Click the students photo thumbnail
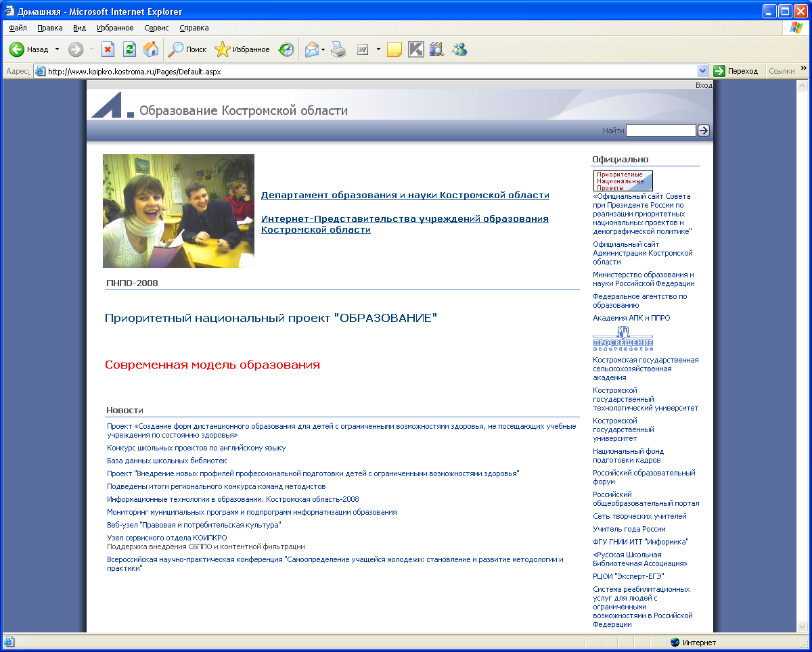The height and width of the screenshot is (652, 812). 179,211
